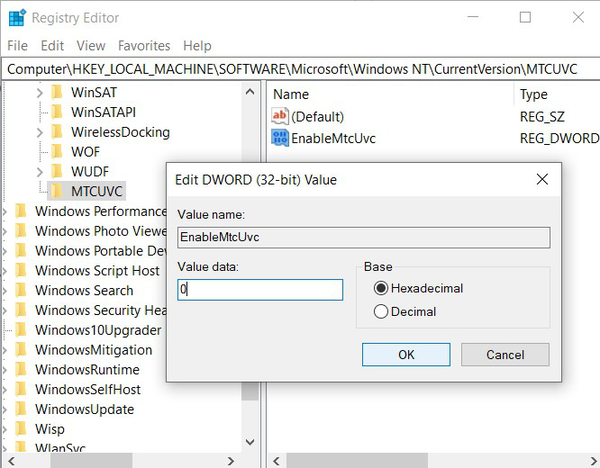Open the Edit menu

tap(52, 45)
